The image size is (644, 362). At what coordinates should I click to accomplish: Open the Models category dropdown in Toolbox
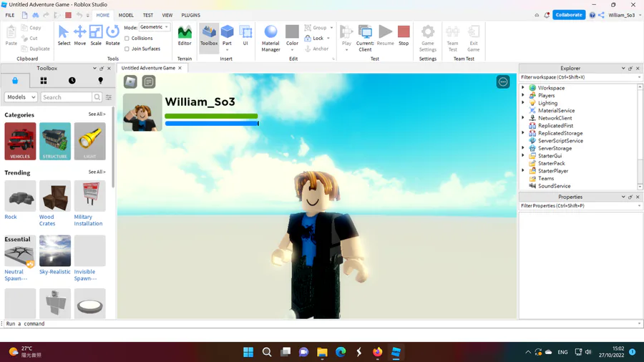21,97
